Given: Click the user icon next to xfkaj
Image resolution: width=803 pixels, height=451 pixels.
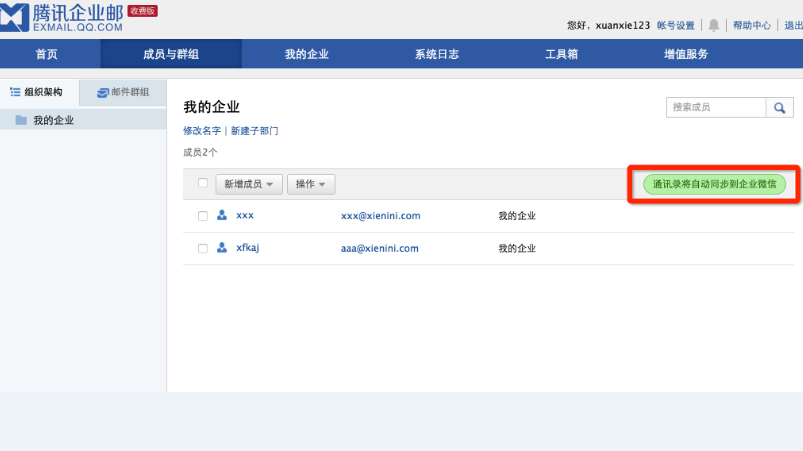Looking at the screenshot, I should pos(221,248).
